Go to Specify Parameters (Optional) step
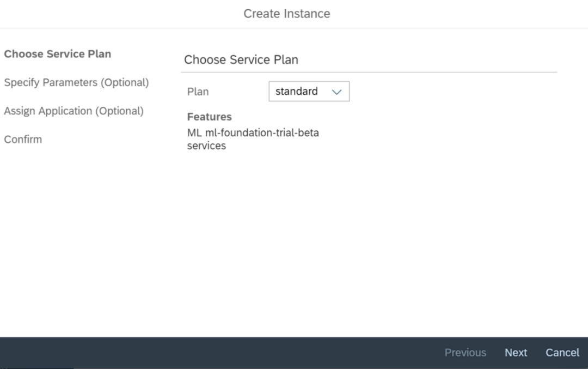588x369 pixels. pyautogui.click(x=76, y=82)
